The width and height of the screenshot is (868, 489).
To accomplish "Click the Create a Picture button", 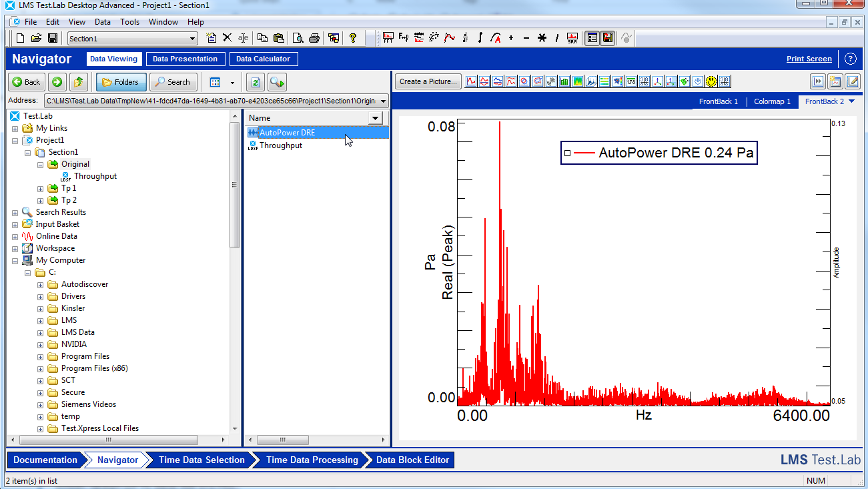I will tap(428, 81).
